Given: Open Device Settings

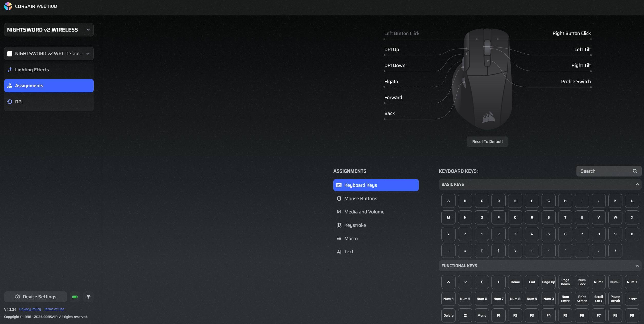Looking at the screenshot, I should coord(35,297).
